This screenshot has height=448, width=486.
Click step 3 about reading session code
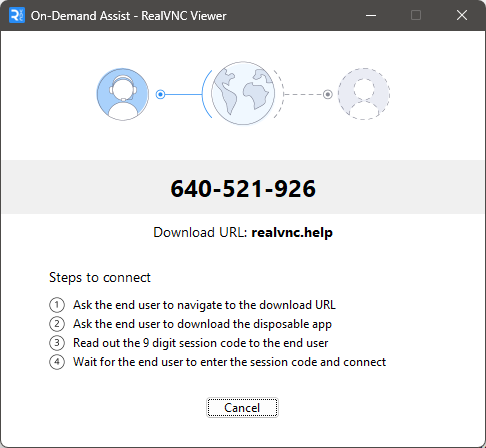pos(201,343)
